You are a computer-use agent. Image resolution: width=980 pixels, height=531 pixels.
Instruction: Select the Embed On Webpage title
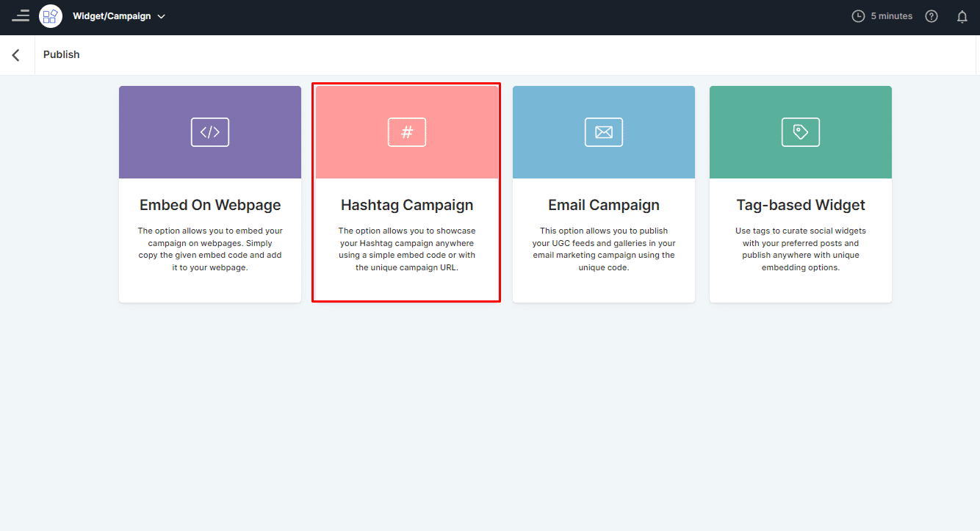click(x=210, y=205)
